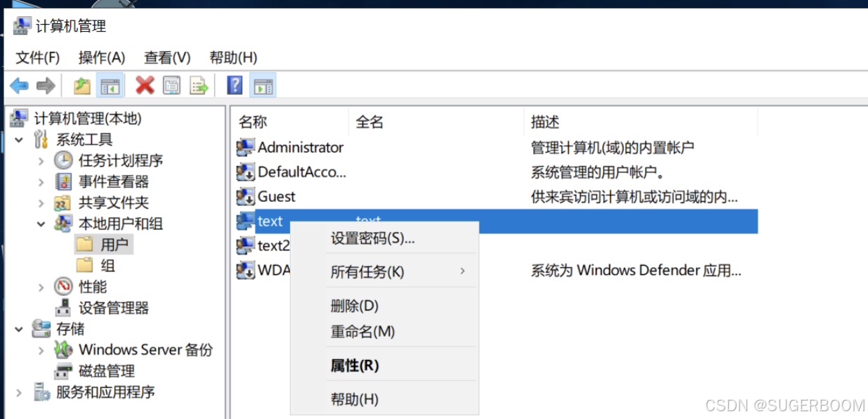Viewport: 868px width, 419px height.
Task: Toggle Show/Hide Console Tree toolbar icon
Action: (110, 86)
